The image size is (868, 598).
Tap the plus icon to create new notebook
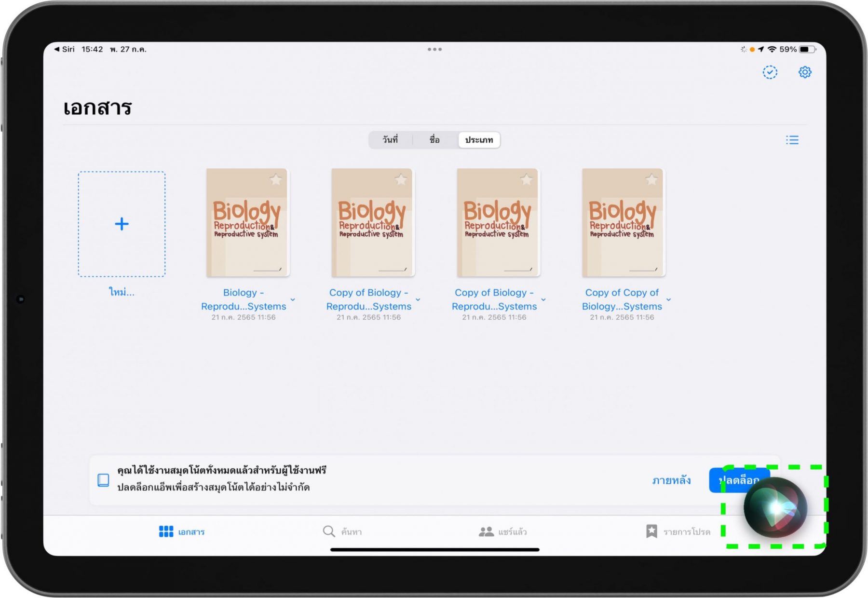pyautogui.click(x=122, y=224)
